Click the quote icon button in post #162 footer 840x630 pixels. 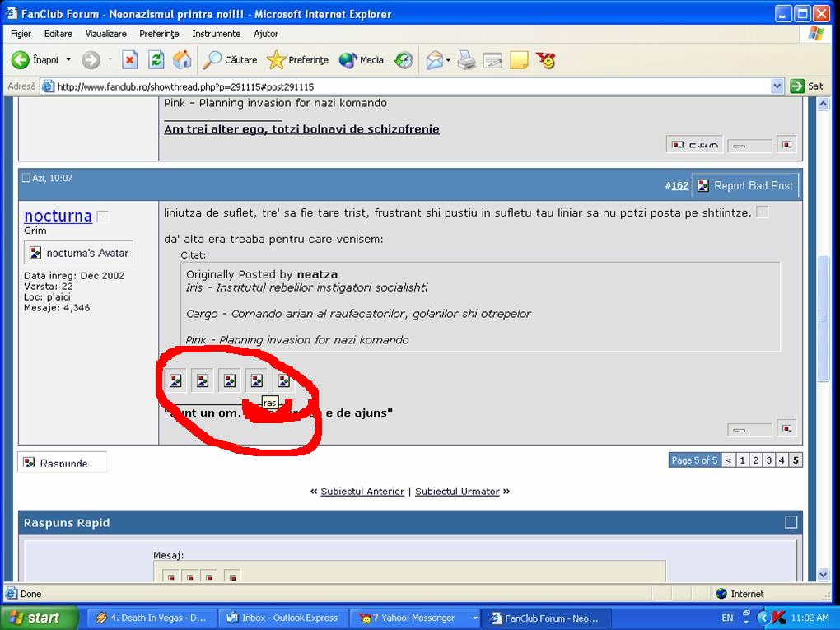[749, 429]
